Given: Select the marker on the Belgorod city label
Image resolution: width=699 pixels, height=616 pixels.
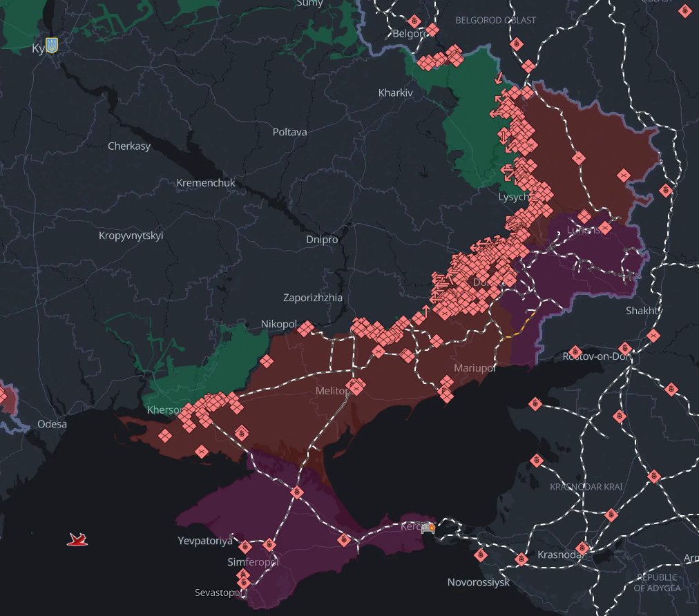Looking at the screenshot, I should 432,30.
